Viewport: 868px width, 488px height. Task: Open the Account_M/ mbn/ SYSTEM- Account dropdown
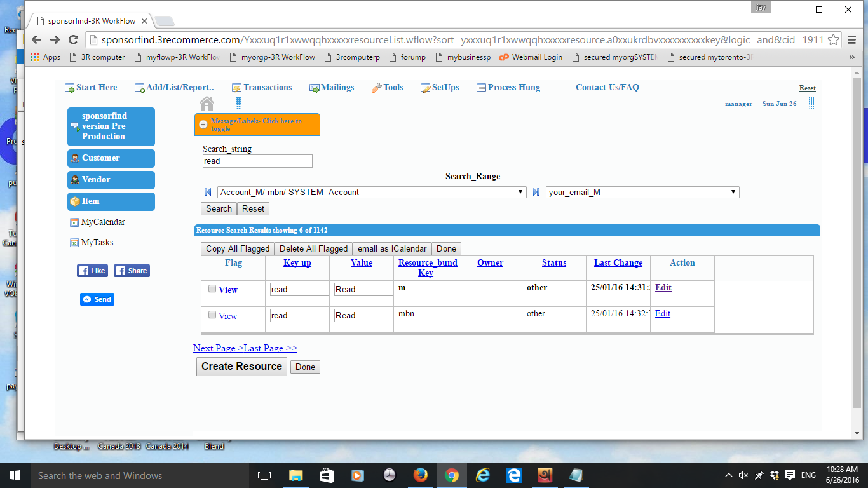pos(372,192)
